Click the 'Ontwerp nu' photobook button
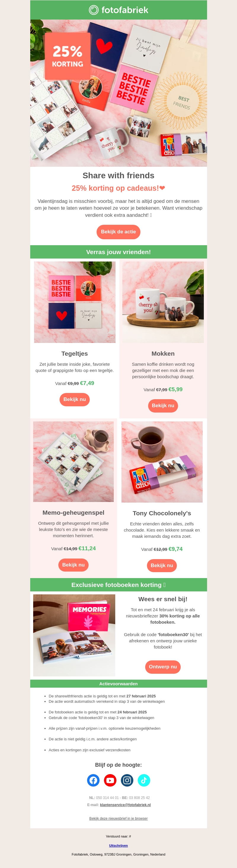237x868 pixels. (163, 667)
